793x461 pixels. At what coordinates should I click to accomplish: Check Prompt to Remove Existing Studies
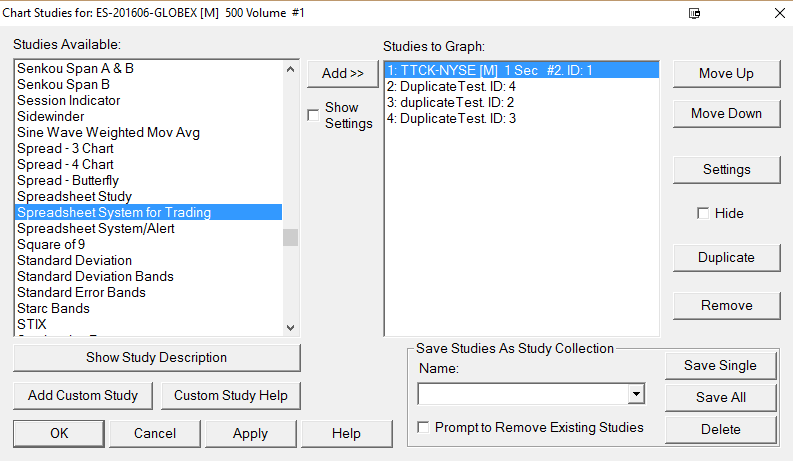pos(424,427)
